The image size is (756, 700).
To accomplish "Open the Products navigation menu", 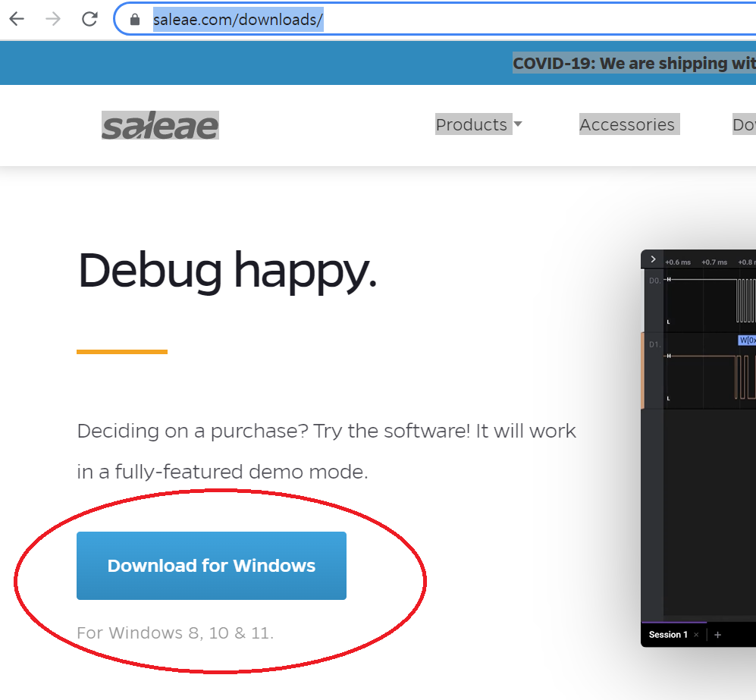I will (x=472, y=124).
